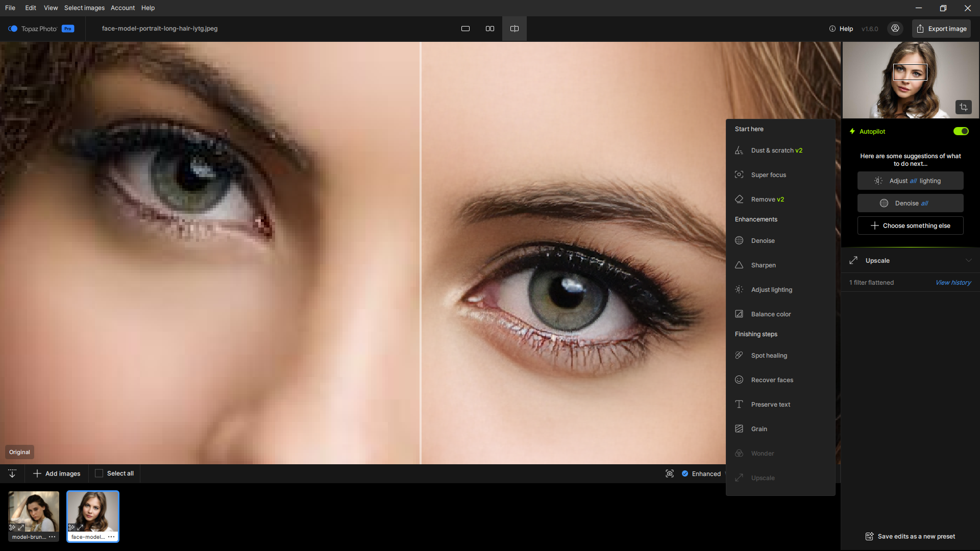Image resolution: width=980 pixels, height=551 pixels.
Task: Click the Topaz Photo logo icon
Action: pos(13,29)
